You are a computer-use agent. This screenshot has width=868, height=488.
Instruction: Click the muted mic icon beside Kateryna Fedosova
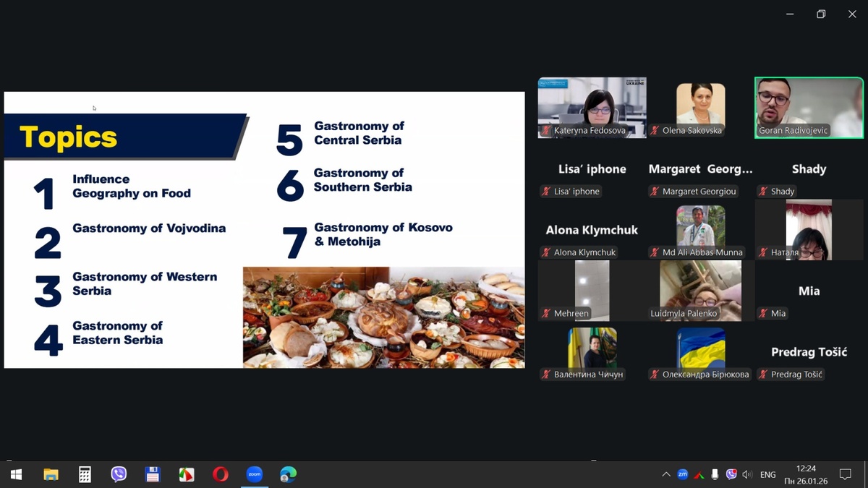[x=546, y=131]
